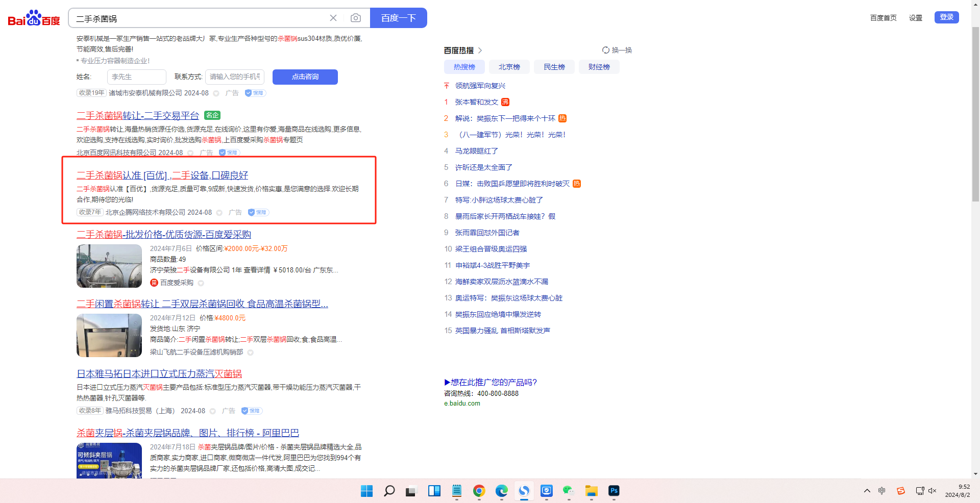The height and width of the screenshot is (503, 980).
Task: Toggle the muted volume icon in tray
Action: [x=933, y=491]
